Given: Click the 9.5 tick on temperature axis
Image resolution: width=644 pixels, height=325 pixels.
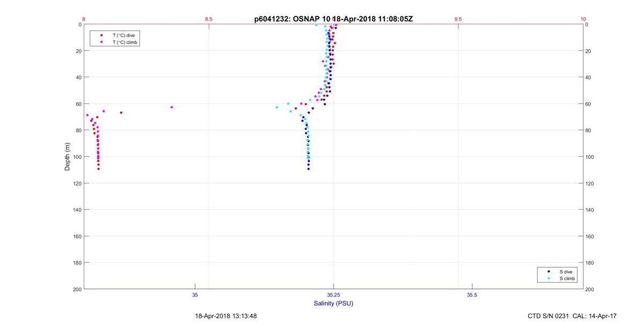Looking at the screenshot, I should tap(458, 19).
